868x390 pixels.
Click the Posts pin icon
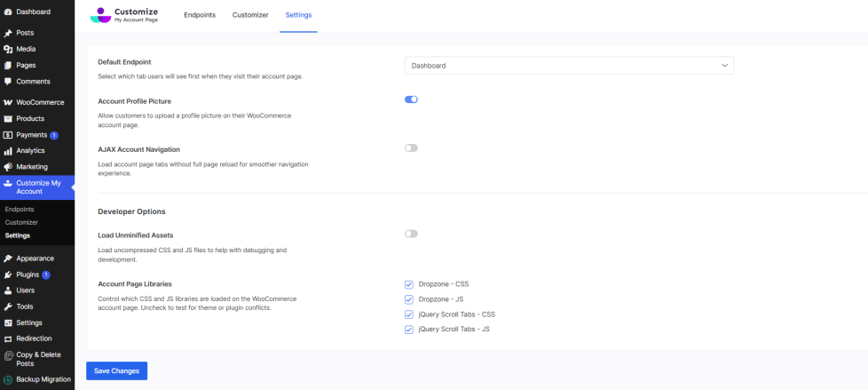(x=8, y=33)
